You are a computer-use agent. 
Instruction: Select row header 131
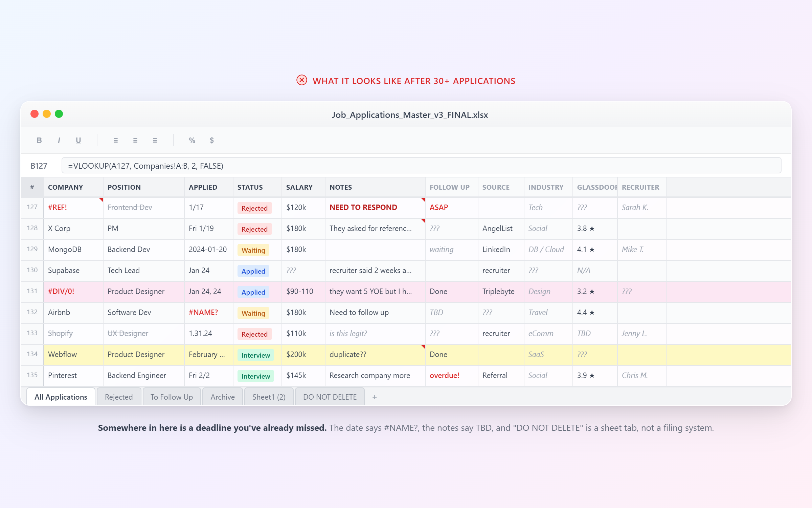[x=32, y=291]
